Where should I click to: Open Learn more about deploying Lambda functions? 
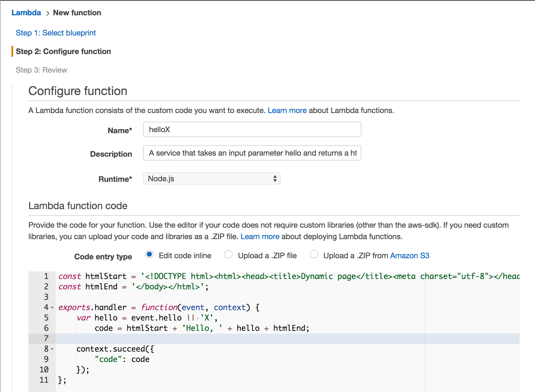260,236
